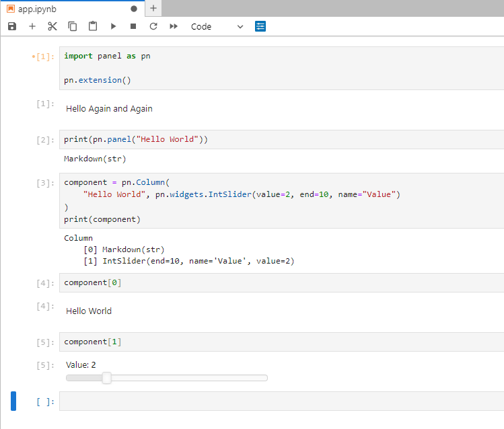This screenshot has height=429, width=504.
Task: Interrupt the kernel with the stop icon
Action: (133, 26)
